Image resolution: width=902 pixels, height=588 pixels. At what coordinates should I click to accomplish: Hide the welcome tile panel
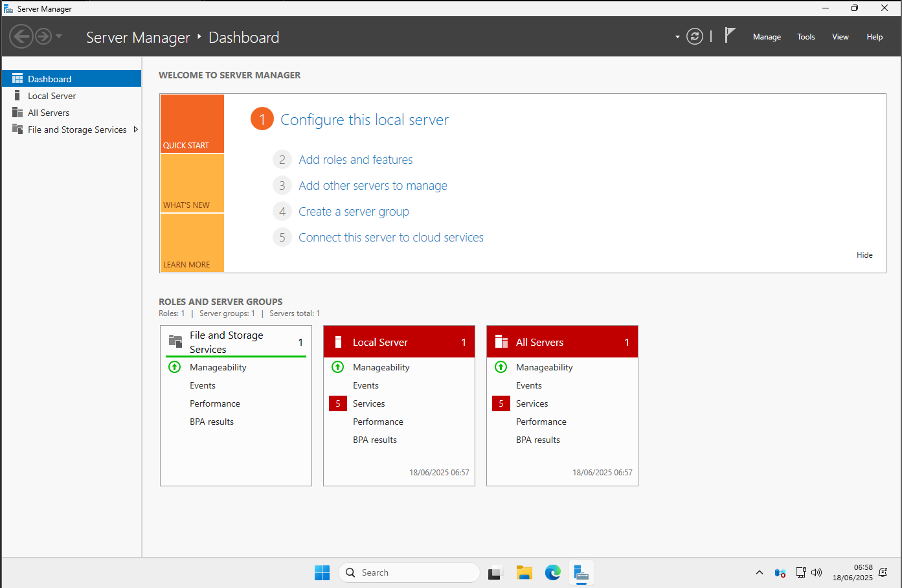coord(864,255)
